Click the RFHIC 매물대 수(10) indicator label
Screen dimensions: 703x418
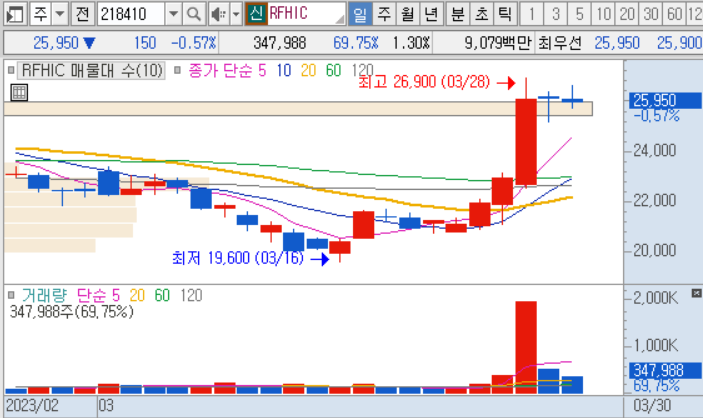(x=92, y=70)
